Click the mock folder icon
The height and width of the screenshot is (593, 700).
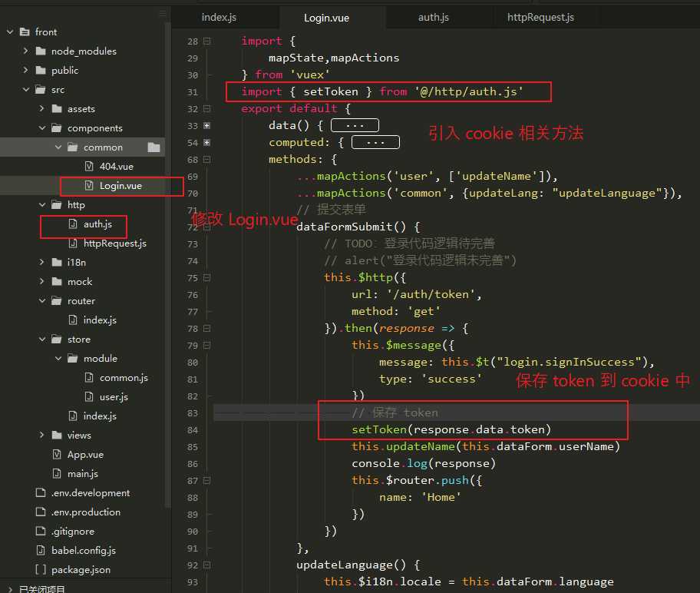pos(57,282)
